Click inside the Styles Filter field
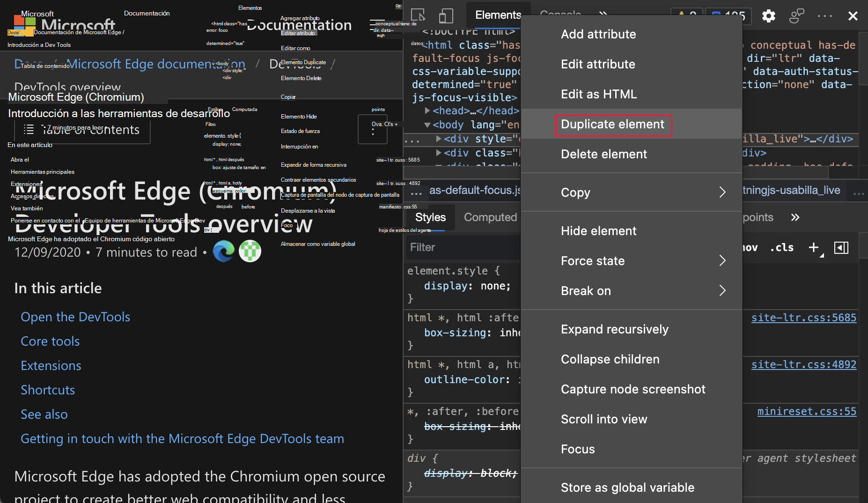This screenshot has width=868, height=503. [463, 247]
